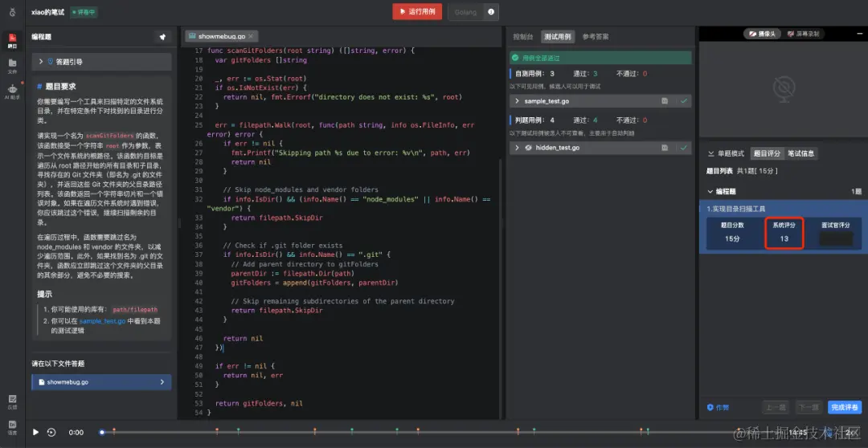This screenshot has height=448, width=868.
Task: Click the logo at top-left corner
Action: pos(12,11)
